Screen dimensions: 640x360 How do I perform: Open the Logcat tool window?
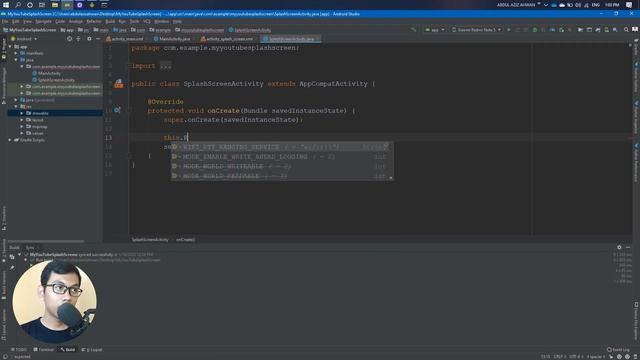click(92, 350)
